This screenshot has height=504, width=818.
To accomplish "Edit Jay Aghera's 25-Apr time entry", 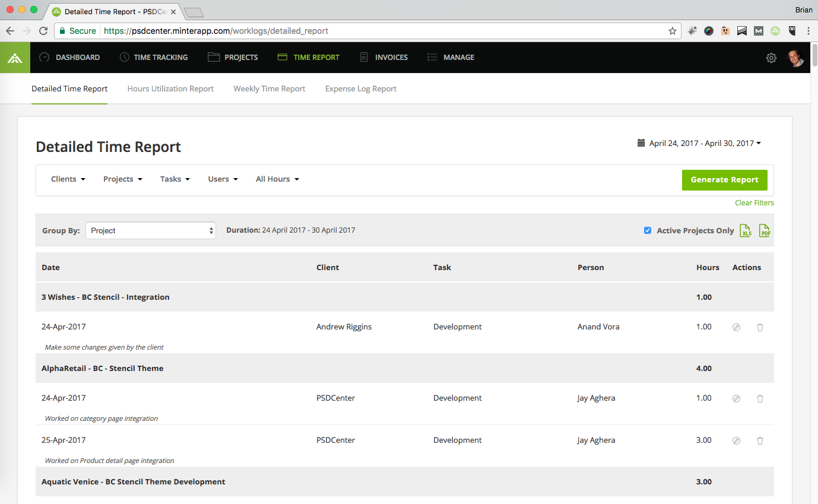I will click(x=736, y=440).
